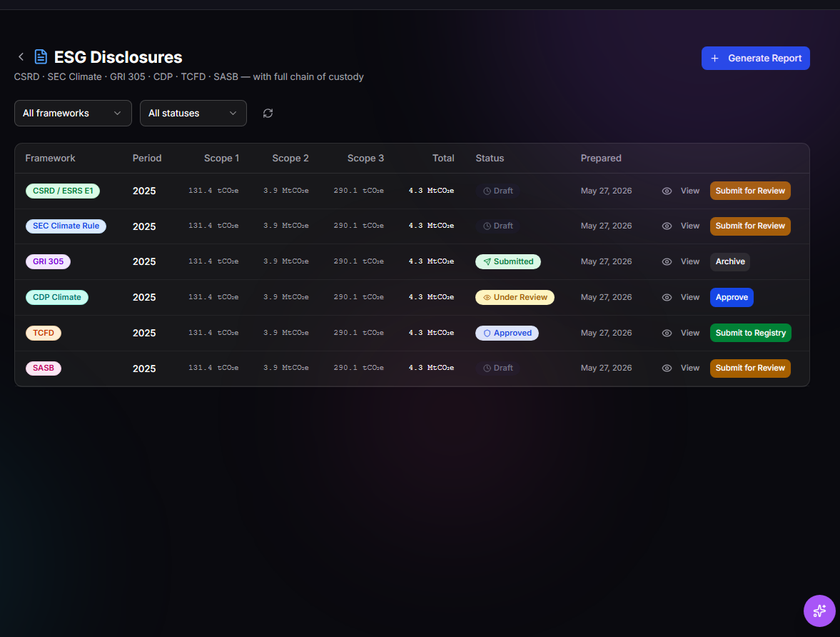This screenshot has width=840, height=637.
Task: Submit SEC Climate Rule for review
Action: coord(750,226)
